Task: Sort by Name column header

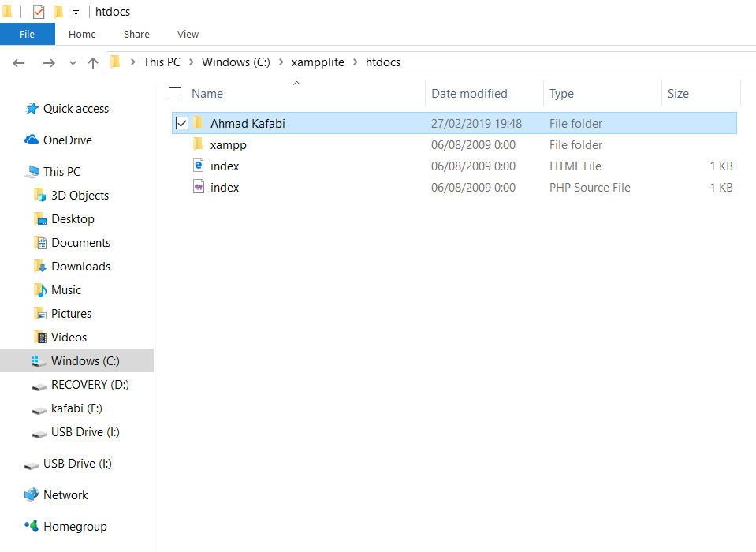Action: pos(207,94)
